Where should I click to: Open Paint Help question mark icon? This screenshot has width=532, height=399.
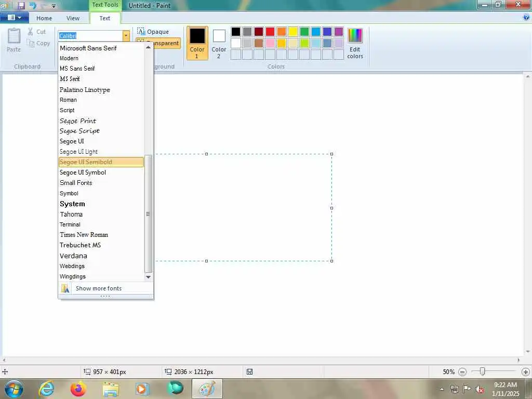coord(526,17)
